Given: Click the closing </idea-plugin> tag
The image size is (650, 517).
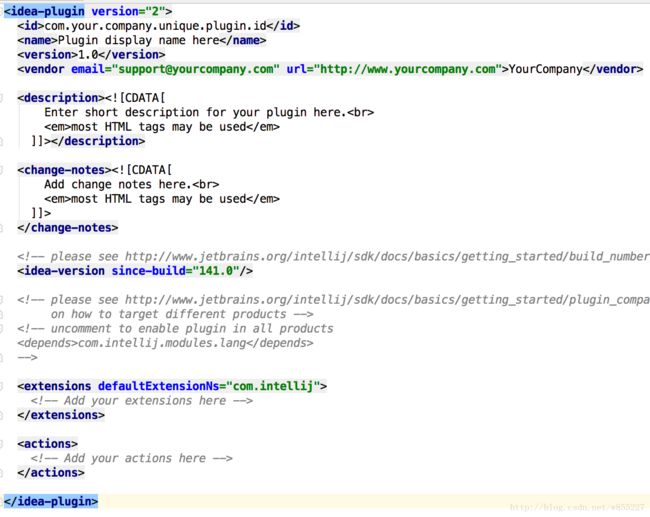Looking at the screenshot, I should click(52, 501).
